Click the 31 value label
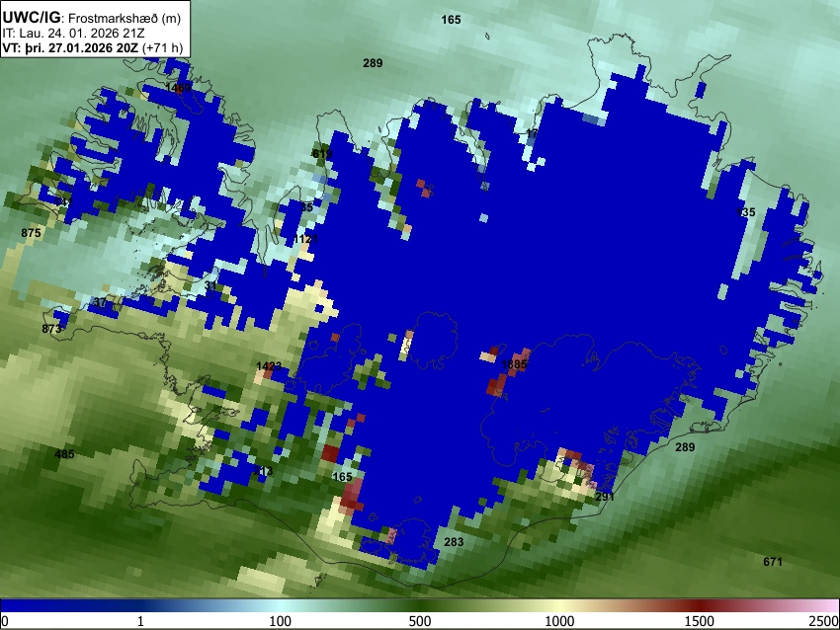The image size is (840, 630). click(x=210, y=285)
